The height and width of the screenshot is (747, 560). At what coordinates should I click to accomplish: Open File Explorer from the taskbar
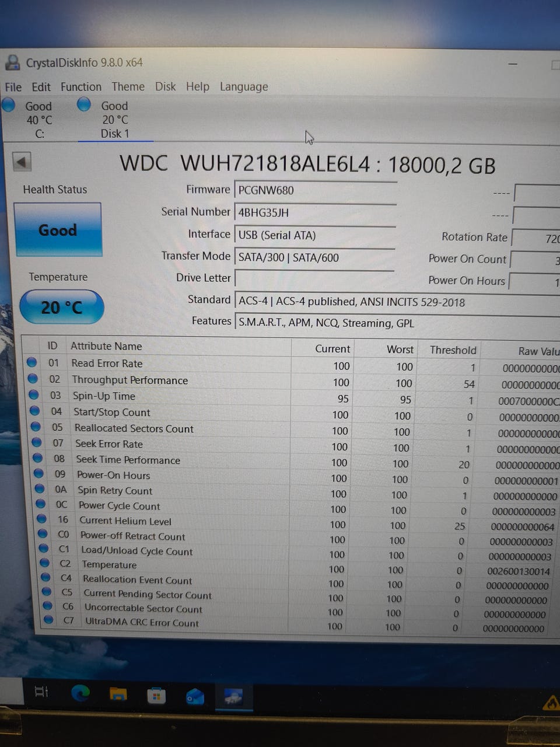(118, 693)
